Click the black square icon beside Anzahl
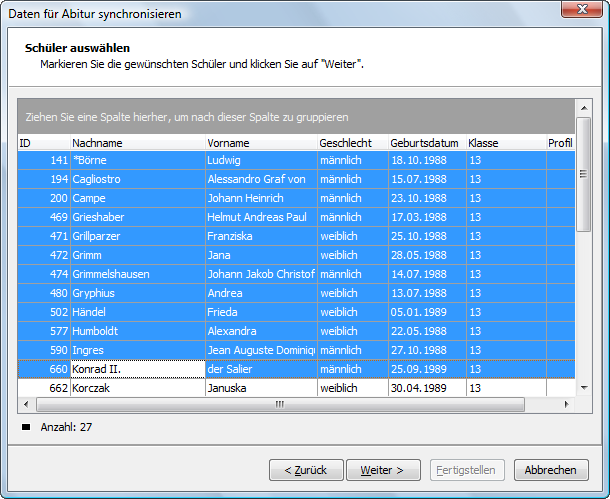 pyautogui.click(x=26, y=427)
